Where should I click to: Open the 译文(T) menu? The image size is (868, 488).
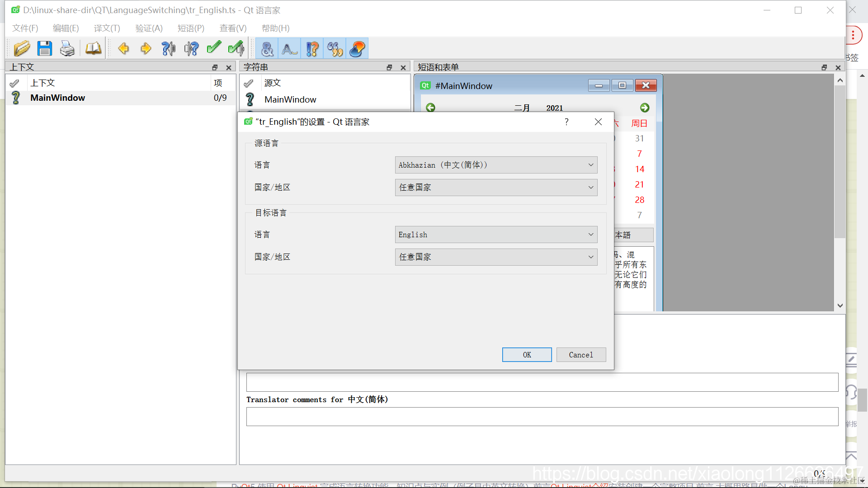click(x=107, y=28)
